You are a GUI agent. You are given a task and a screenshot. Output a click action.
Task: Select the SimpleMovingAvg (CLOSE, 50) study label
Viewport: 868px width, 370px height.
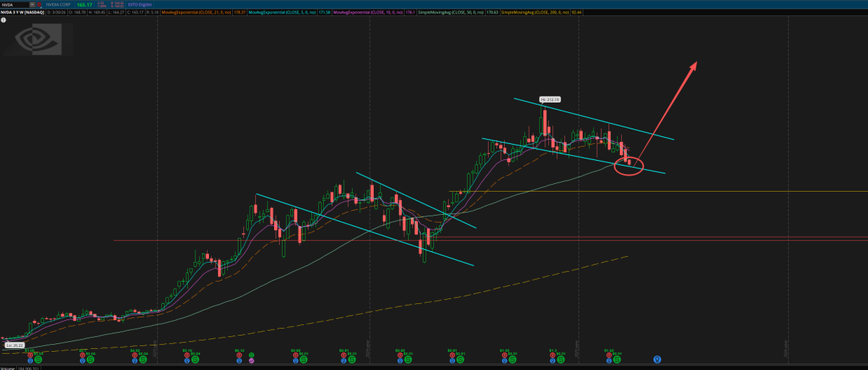tap(451, 12)
